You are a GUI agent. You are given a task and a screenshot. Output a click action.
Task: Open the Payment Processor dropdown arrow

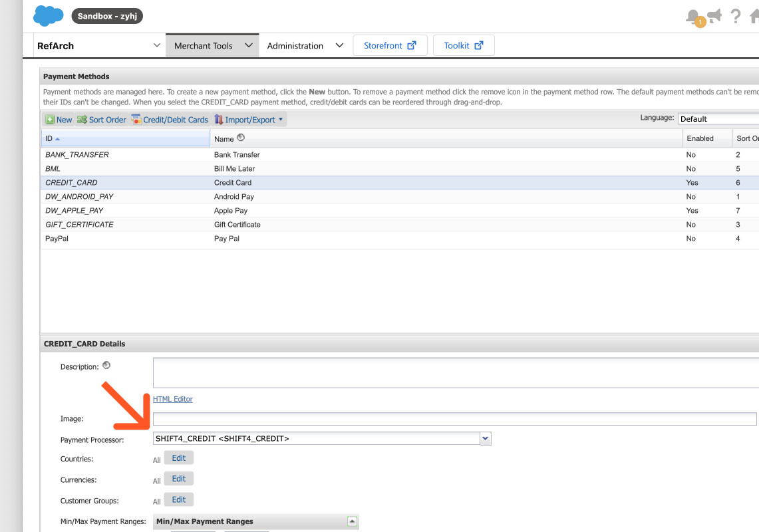486,439
